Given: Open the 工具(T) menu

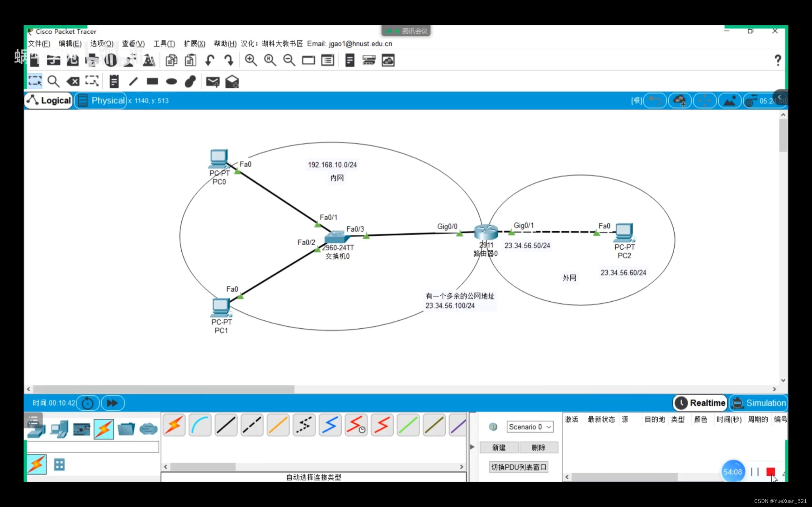Looking at the screenshot, I should (164, 44).
